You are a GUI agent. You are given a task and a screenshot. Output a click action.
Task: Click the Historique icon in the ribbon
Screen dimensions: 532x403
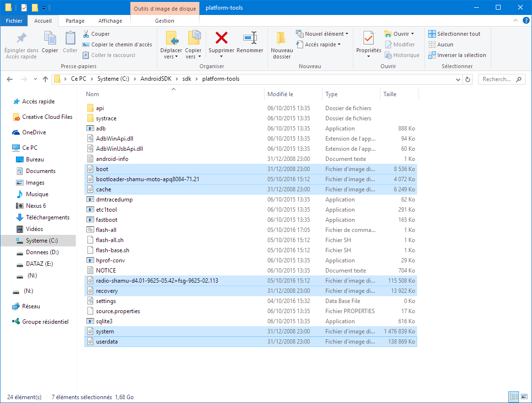click(x=389, y=56)
